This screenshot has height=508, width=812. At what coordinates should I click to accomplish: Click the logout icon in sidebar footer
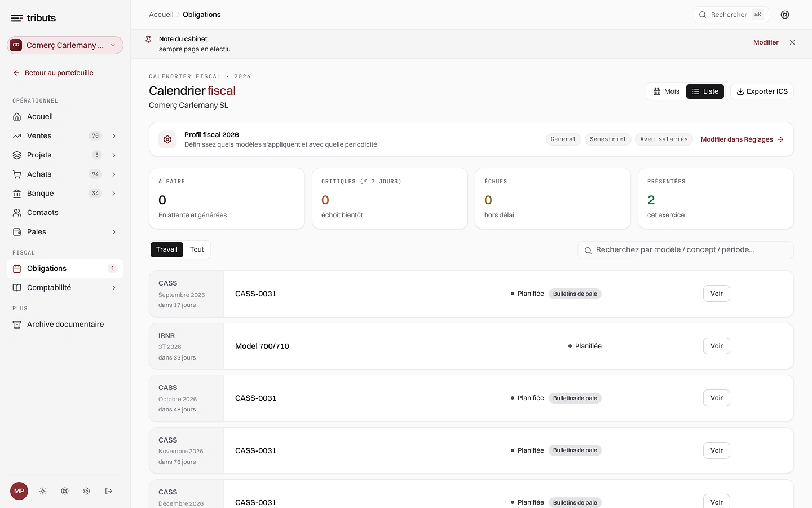pos(109,491)
